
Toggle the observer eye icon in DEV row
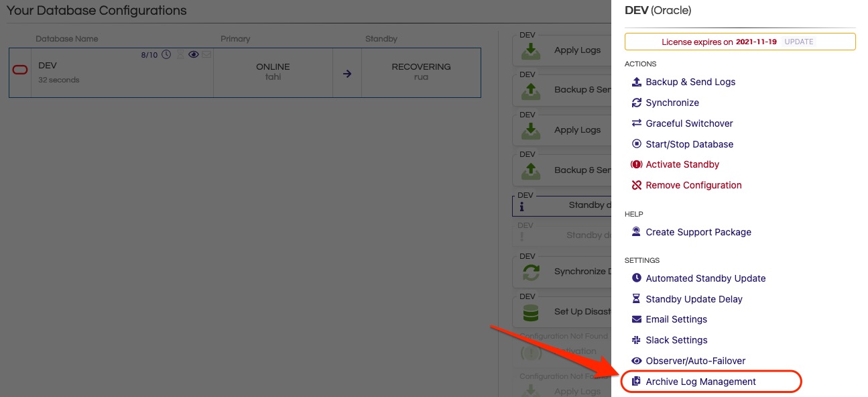[194, 55]
